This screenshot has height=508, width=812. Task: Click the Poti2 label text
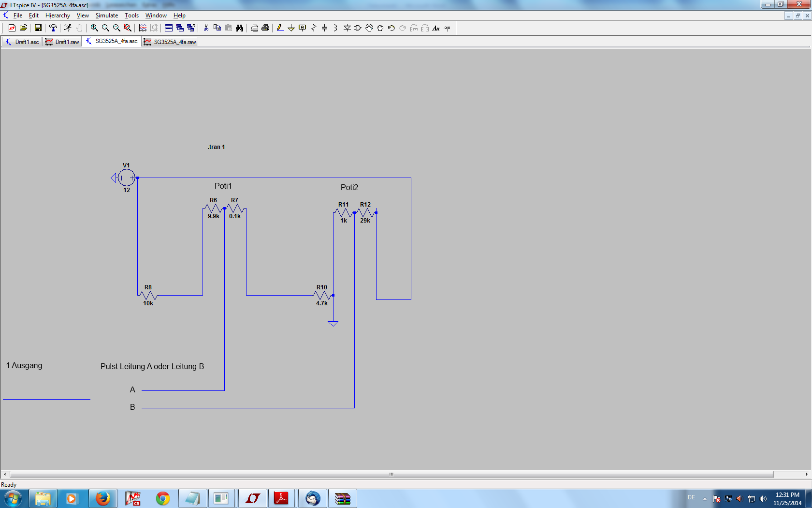pyautogui.click(x=349, y=187)
